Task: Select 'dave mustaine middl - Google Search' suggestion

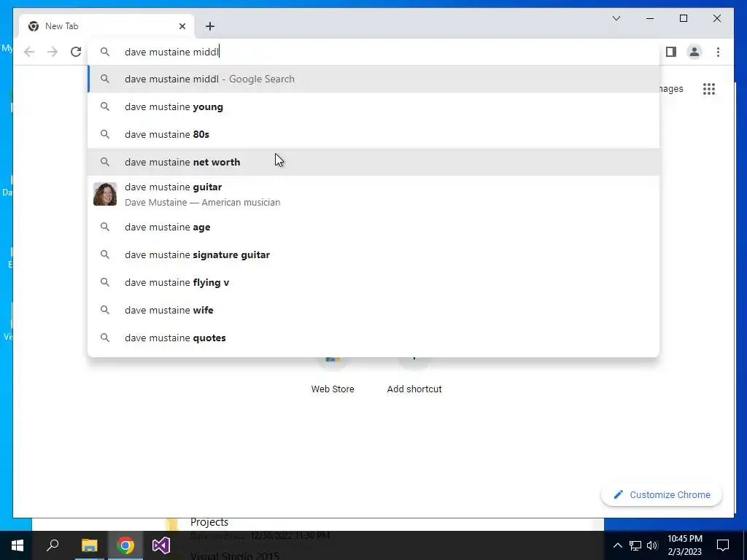Action: pos(374,79)
